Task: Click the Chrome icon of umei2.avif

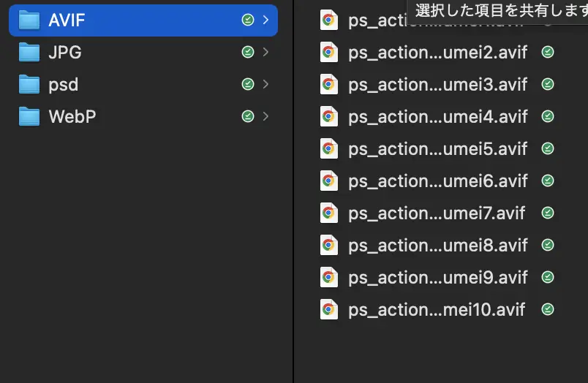Action: pos(329,53)
